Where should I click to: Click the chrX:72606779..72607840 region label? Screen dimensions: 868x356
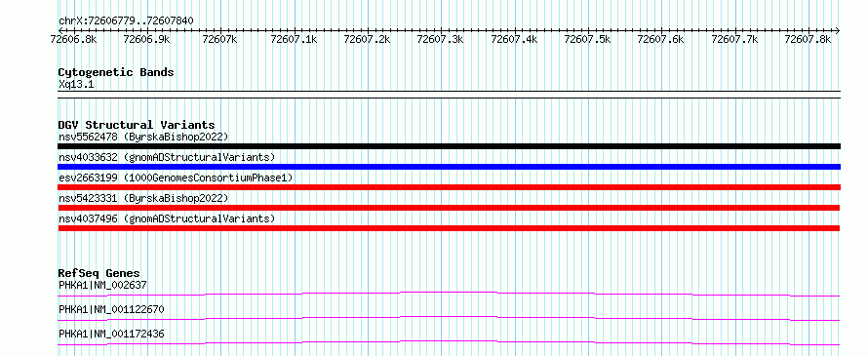click(126, 20)
